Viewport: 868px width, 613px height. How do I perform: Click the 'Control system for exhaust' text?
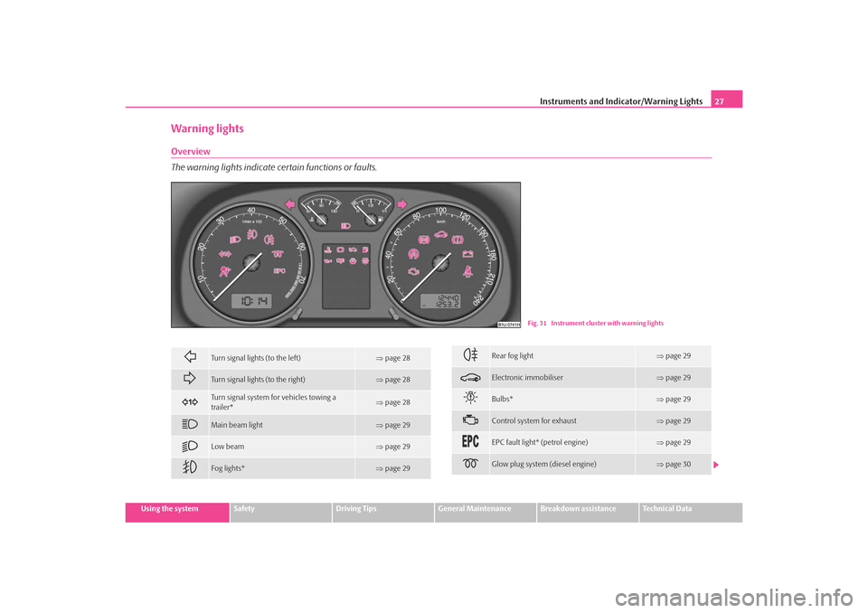click(x=533, y=420)
